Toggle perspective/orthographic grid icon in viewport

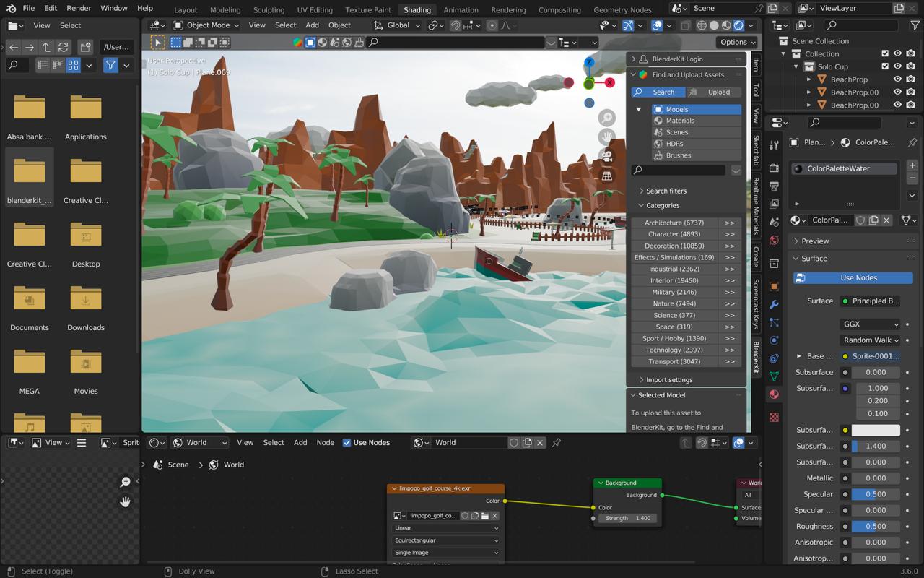(x=607, y=176)
